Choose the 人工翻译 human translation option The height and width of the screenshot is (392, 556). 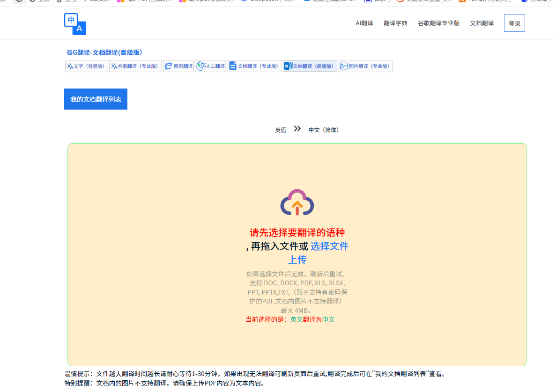[x=210, y=67]
